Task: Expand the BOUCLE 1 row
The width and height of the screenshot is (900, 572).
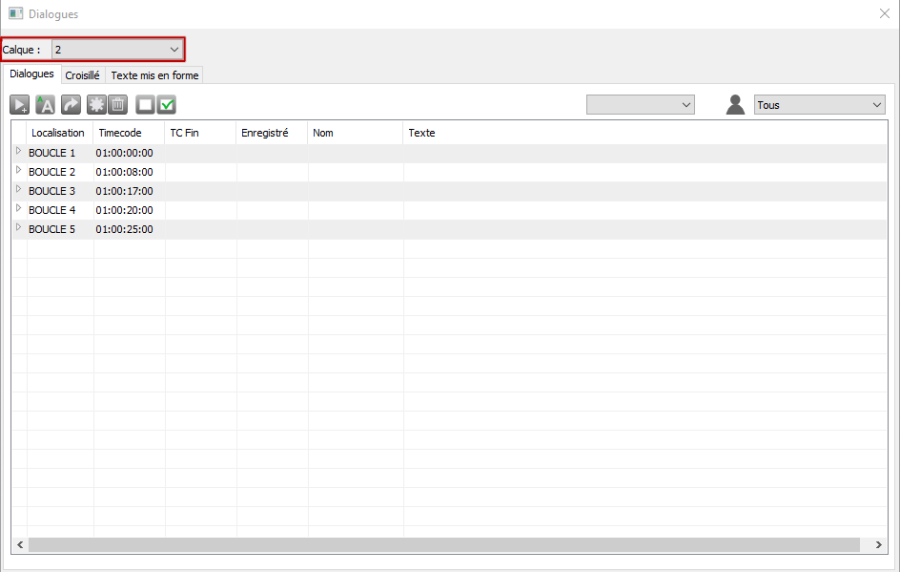Action: 18,152
